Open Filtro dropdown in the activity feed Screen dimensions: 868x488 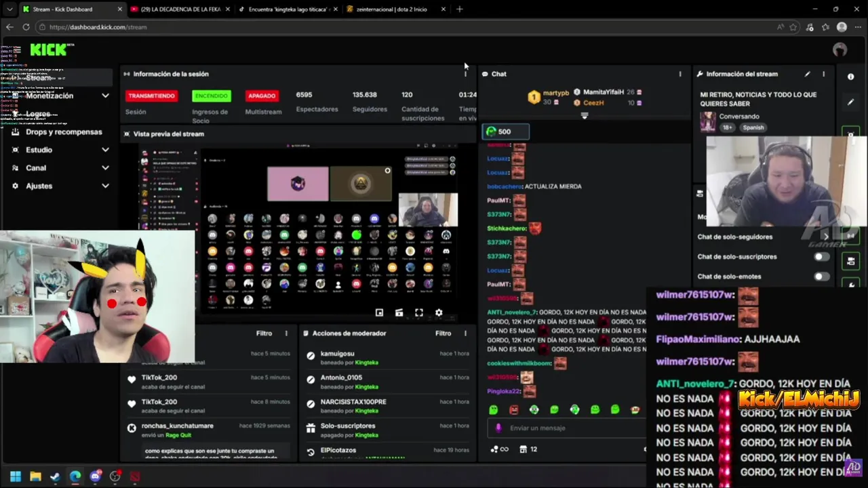coord(264,333)
